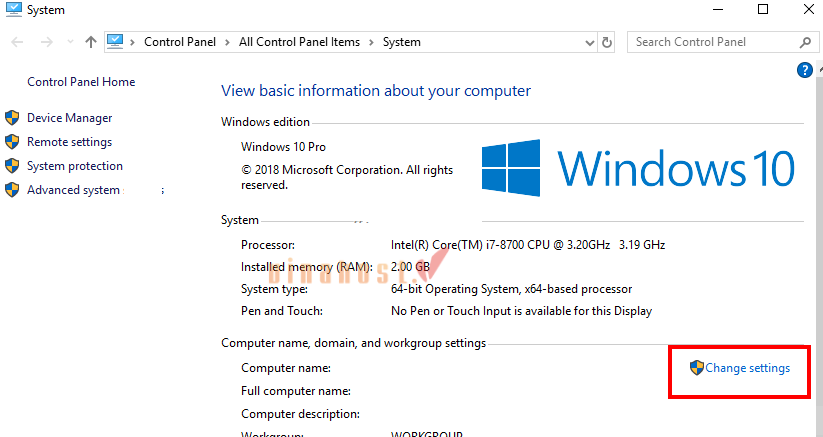Open address bar history dropdown

coord(589,42)
